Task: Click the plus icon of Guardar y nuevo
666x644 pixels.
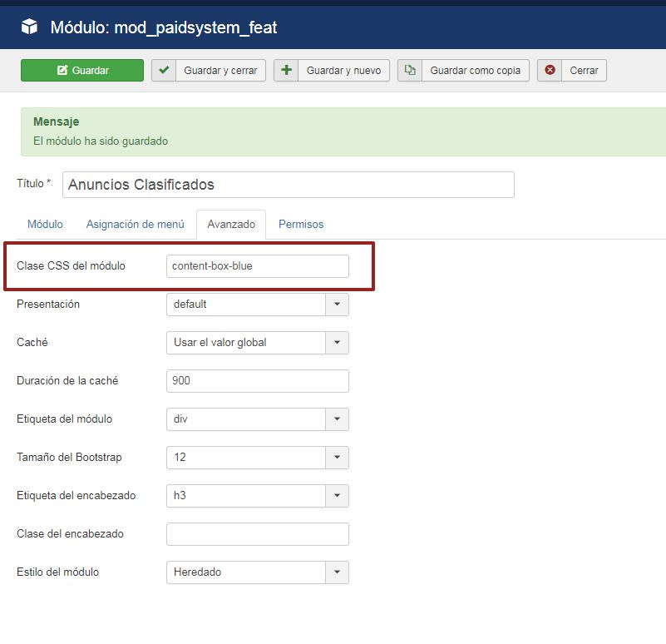Action: click(x=286, y=70)
